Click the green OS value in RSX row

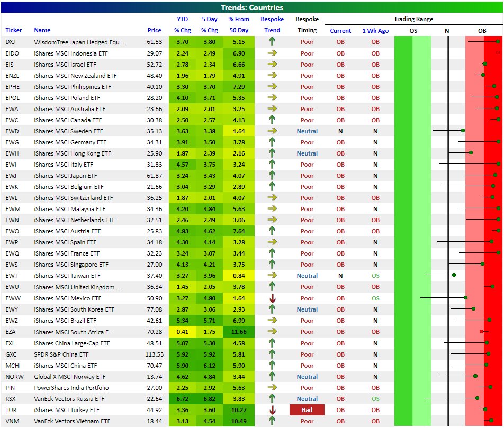[375, 399]
